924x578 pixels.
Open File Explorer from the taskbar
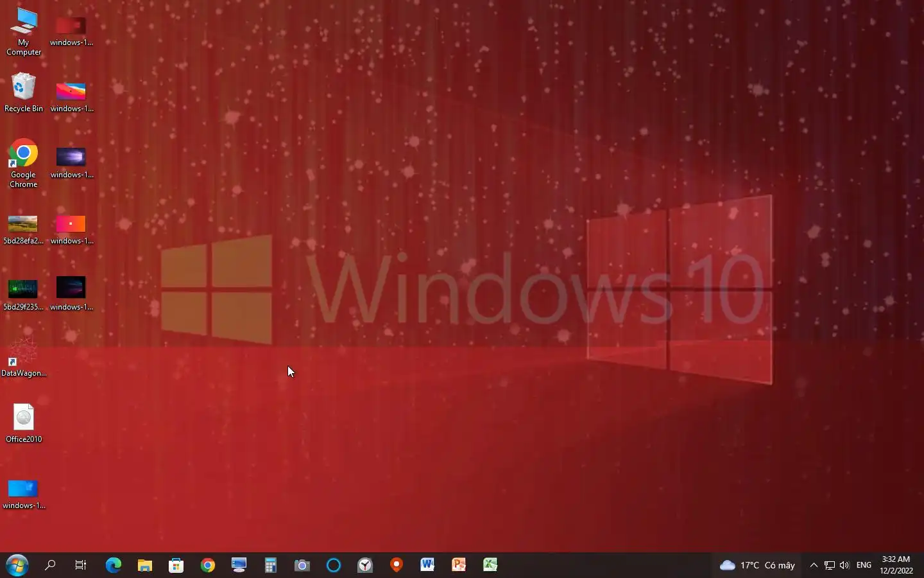145,565
